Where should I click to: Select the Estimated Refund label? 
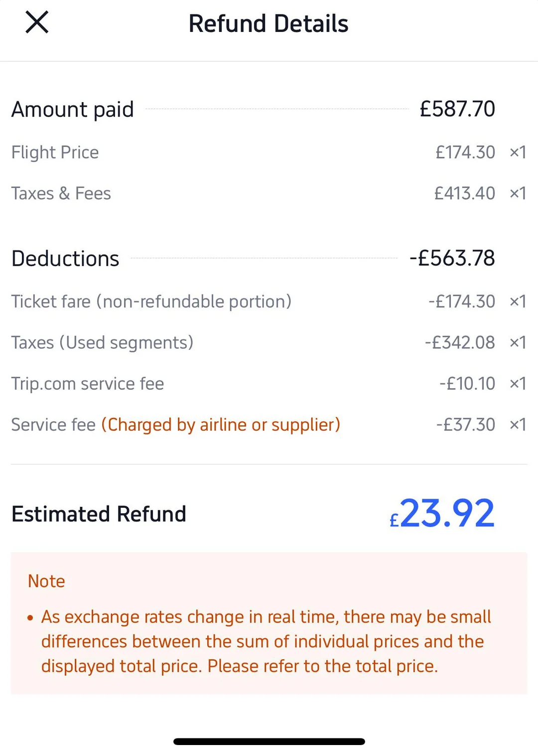pos(99,514)
